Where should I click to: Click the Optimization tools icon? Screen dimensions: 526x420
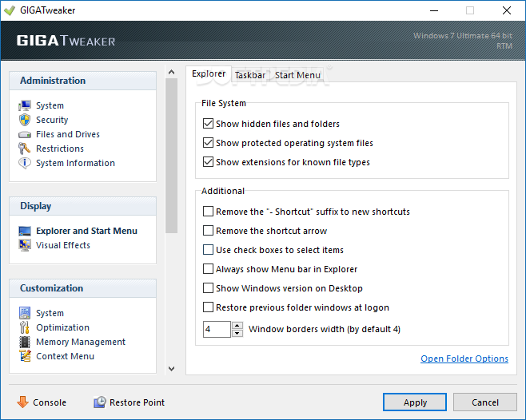[x=25, y=327]
